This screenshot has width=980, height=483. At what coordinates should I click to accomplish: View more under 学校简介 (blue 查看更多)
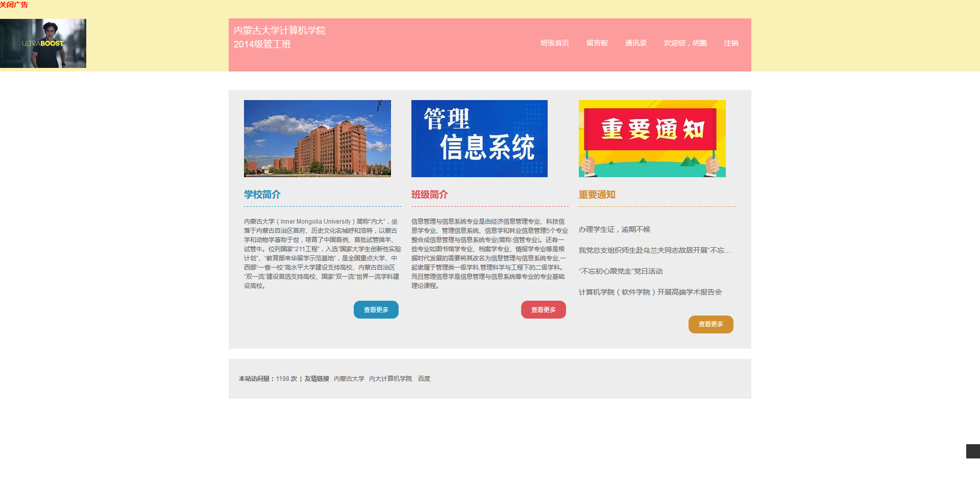coord(376,310)
